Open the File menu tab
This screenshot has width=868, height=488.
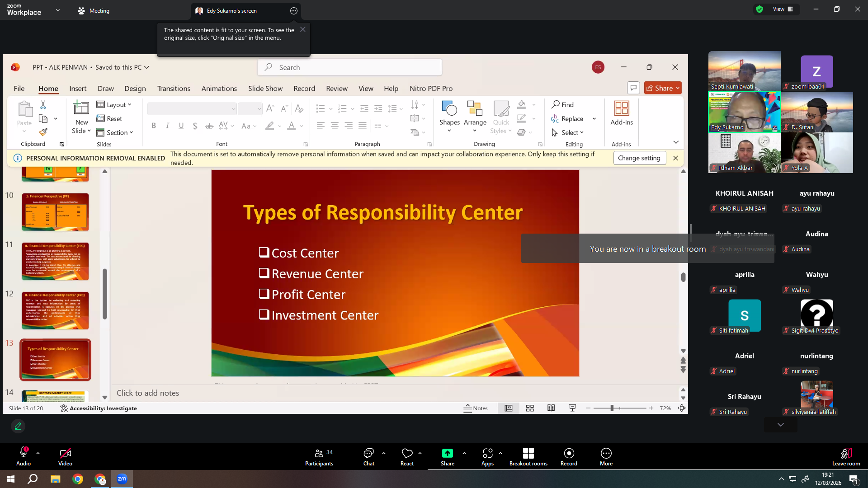click(19, 88)
